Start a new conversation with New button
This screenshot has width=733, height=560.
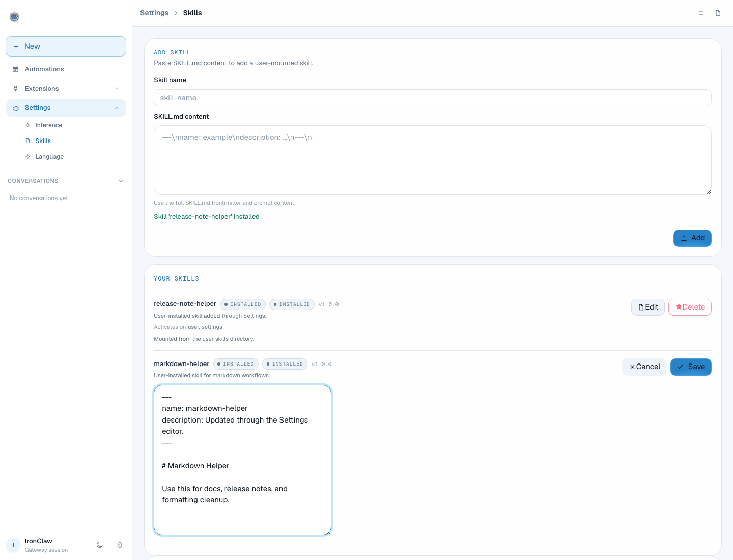[x=66, y=46]
